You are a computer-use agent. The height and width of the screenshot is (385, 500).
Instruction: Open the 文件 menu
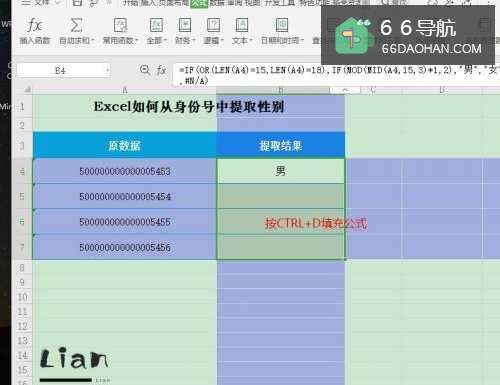tap(42, 3)
